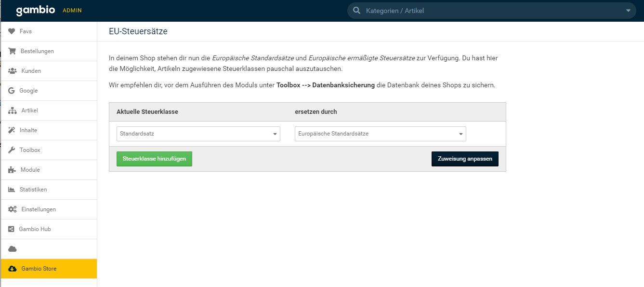Click the Module puzzle piece icon
The height and width of the screenshot is (287, 644).
point(12,170)
